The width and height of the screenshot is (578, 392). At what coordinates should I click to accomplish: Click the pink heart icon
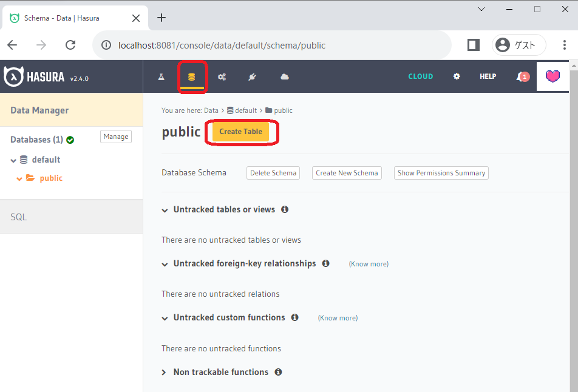pyautogui.click(x=552, y=76)
